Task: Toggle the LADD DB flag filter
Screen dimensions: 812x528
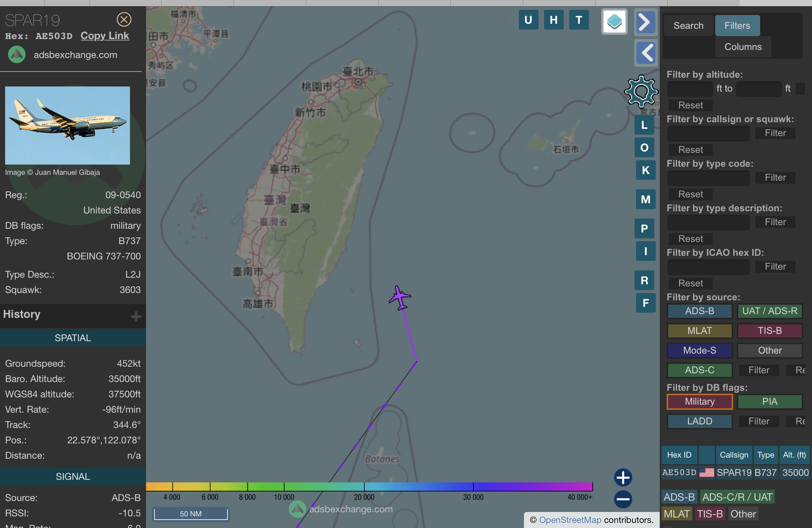Action: point(700,421)
